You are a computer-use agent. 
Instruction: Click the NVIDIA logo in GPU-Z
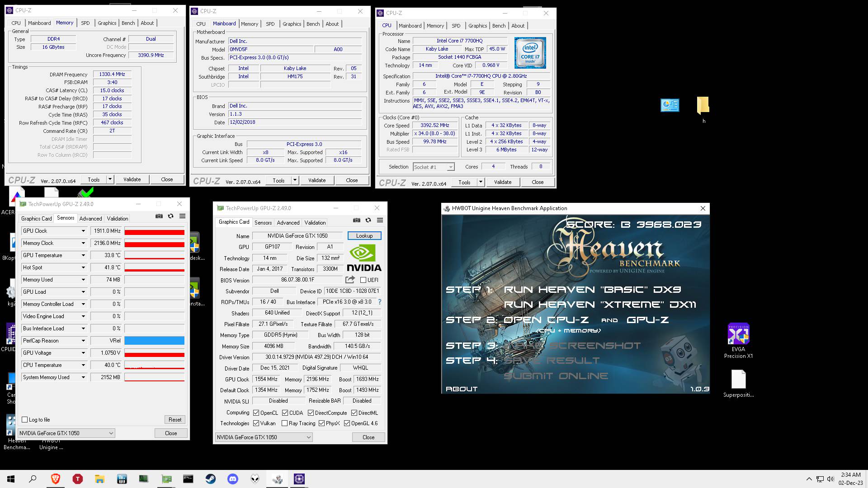(364, 258)
